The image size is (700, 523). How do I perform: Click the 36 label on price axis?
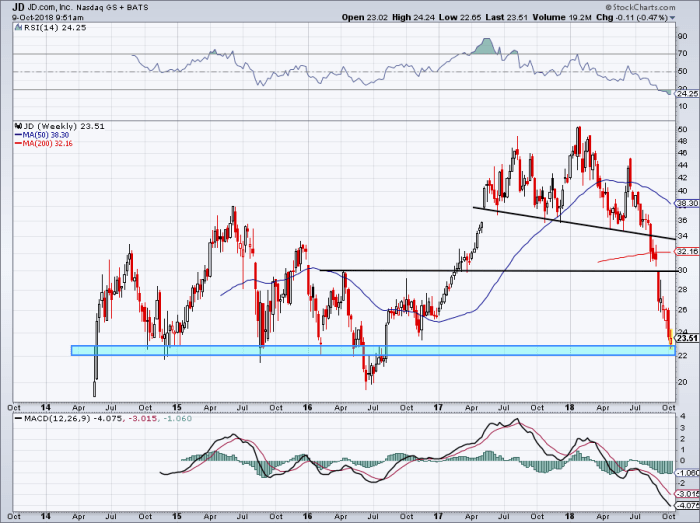[x=683, y=220]
